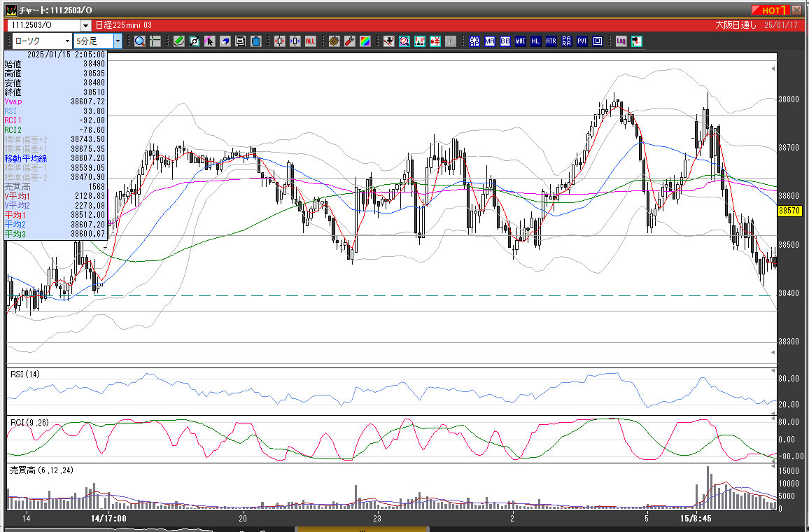Click the red ALL display icon
The height and width of the screenshot is (532, 809).
click(x=310, y=41)
